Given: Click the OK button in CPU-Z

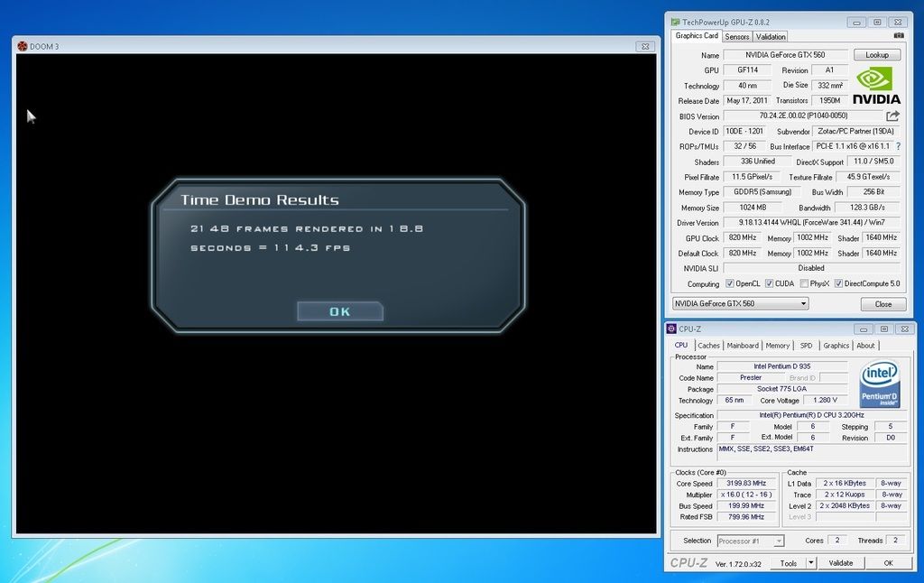Looking at the screenshot, I should 888,563.
